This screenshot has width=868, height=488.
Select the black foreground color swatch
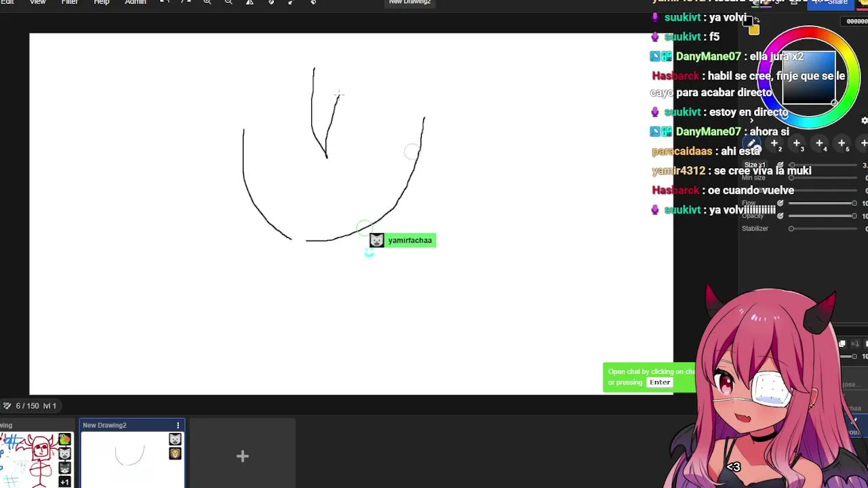(x=748, y=22)
